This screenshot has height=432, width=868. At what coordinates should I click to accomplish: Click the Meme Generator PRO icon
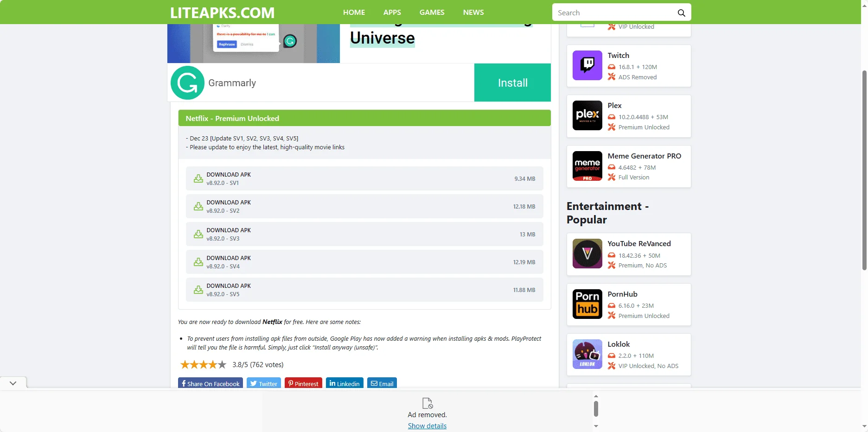point(587,166)
